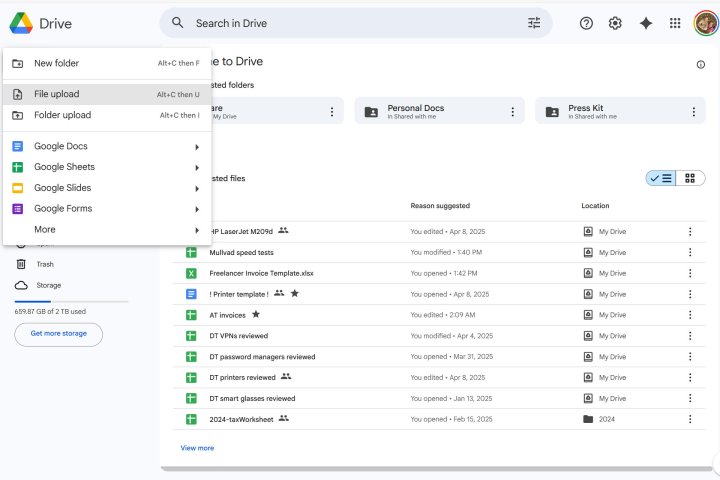The height and width of the screenshot is (480, 720).
Task: Open the Settings gear icon
Action: 615,23
